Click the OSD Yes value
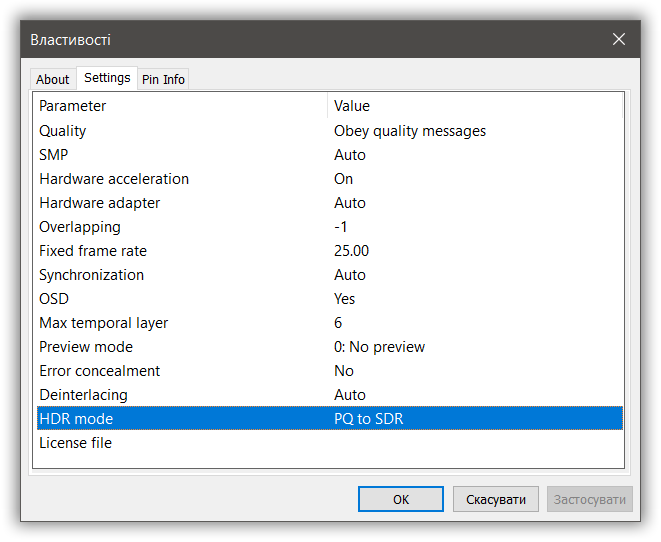 click(345, 299)
